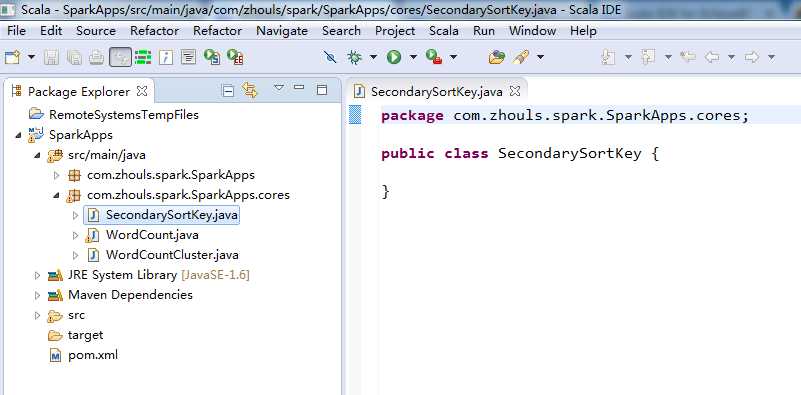Viewport: 801px width, 395px height.
Task: Expand com.zhouls.spark.SparkApps package
Action: pyautogui.click(x=57, y=175)
